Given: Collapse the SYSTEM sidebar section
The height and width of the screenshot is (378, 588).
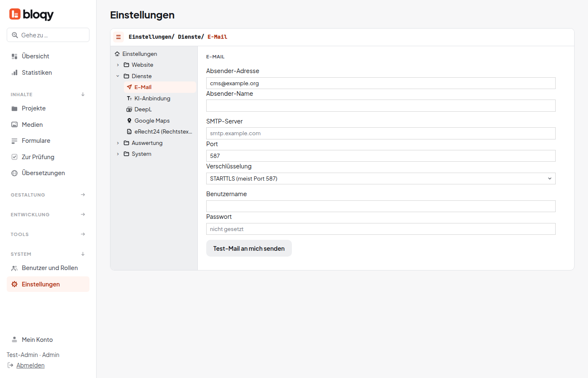Looking at the screenshot, I should point(83,254).
